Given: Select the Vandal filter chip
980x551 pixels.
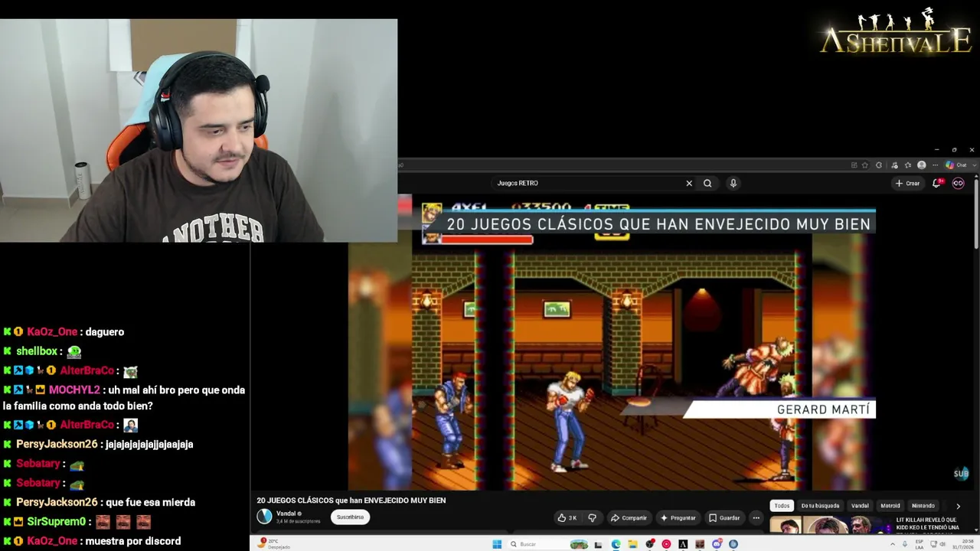Looking at the screenshot, I should point(860,506).
